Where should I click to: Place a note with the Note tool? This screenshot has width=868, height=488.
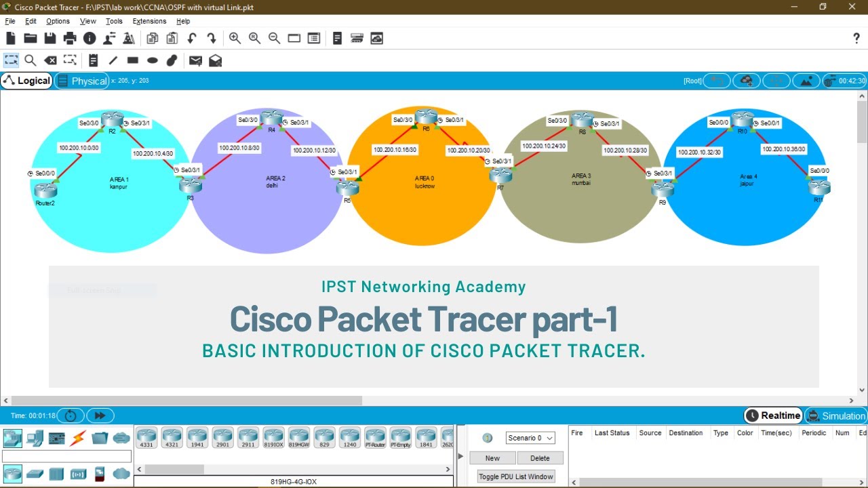tap(94, 60)
